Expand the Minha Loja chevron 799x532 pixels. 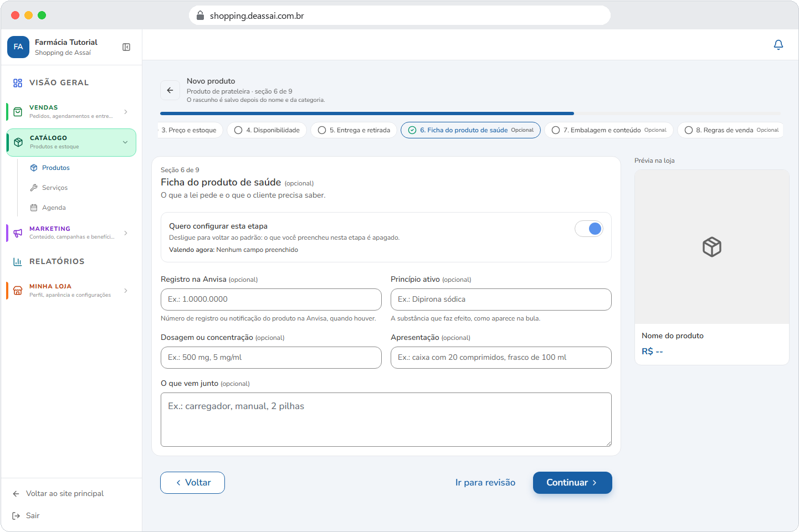(x=126, y=291)
